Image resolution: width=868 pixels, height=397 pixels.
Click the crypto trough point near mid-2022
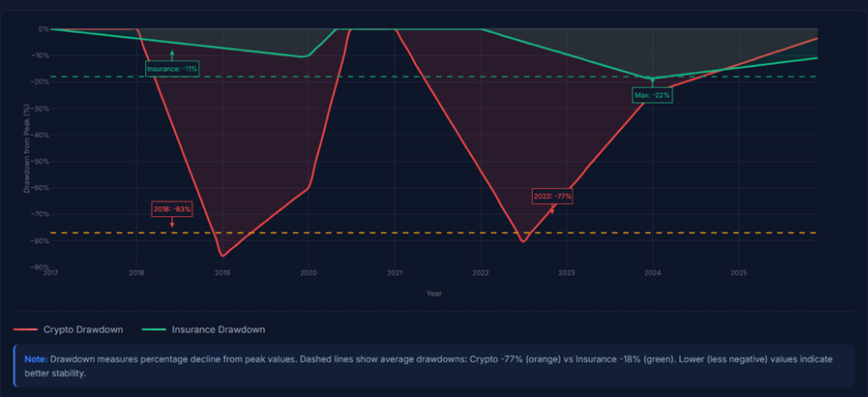(x=523, y=242)
